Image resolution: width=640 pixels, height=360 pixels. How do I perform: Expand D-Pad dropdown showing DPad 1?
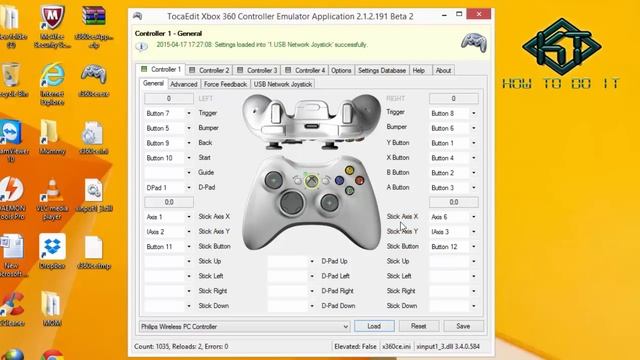(x=189, y=188)
